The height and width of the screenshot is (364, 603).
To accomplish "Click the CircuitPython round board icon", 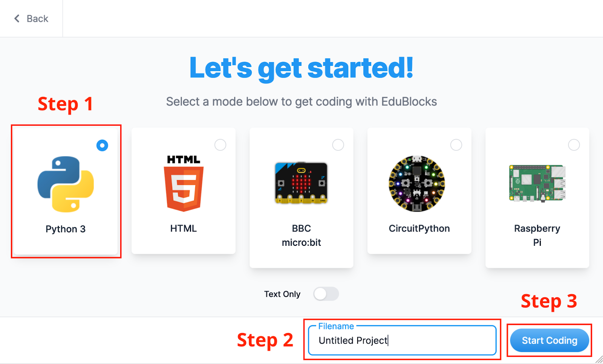I will coord(417,184).
